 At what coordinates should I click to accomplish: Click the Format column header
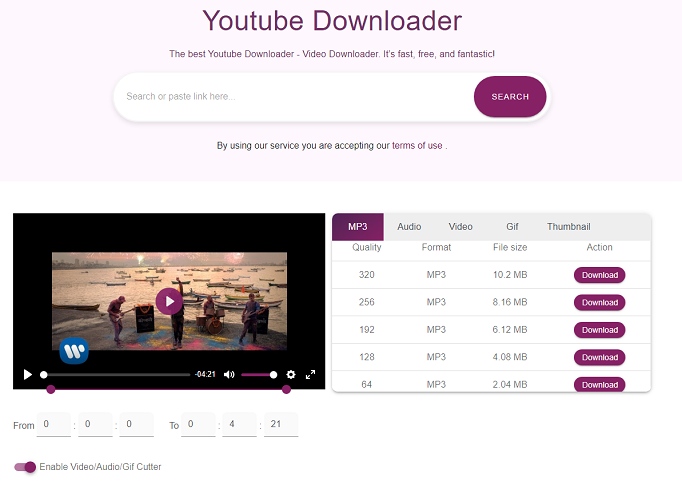(x=436, y=247)
